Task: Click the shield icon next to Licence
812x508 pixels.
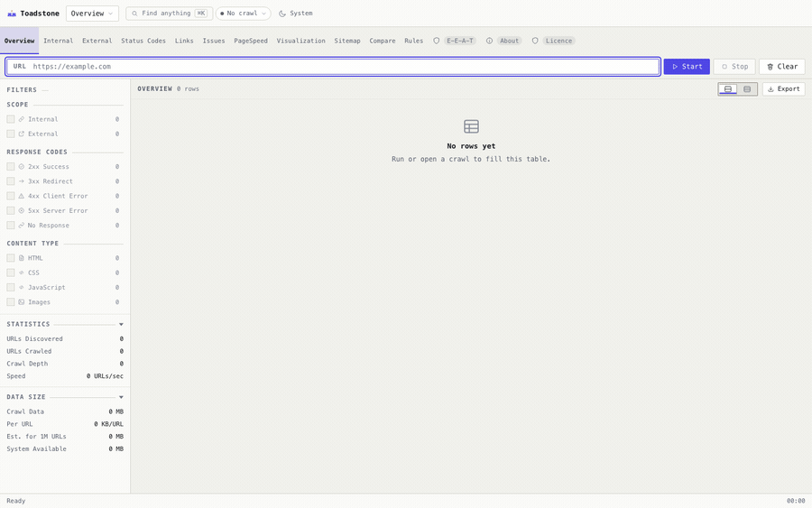Action: pos(535,41)
